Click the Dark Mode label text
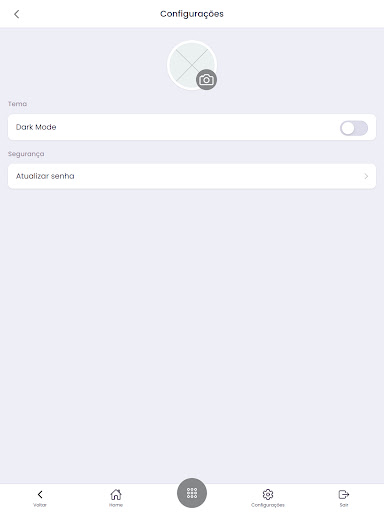Image resolution: width=384 pixels, height=512 pixels. (x=36, y=127)
